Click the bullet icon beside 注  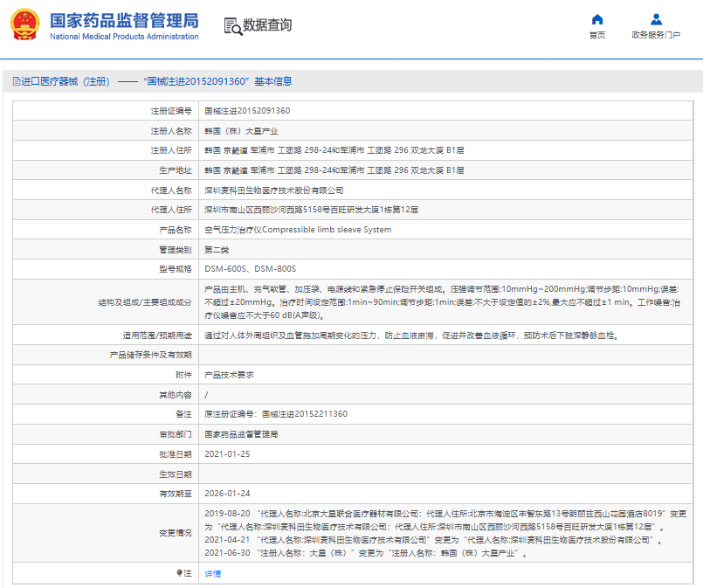pyautogui.click(x=179, y=573)
